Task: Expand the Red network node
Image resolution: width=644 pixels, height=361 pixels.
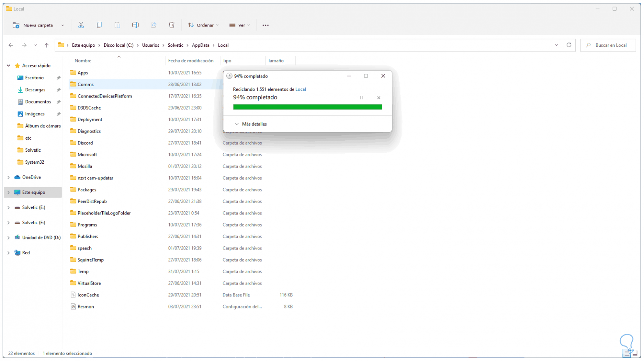Action: click(x=9, y=253)
